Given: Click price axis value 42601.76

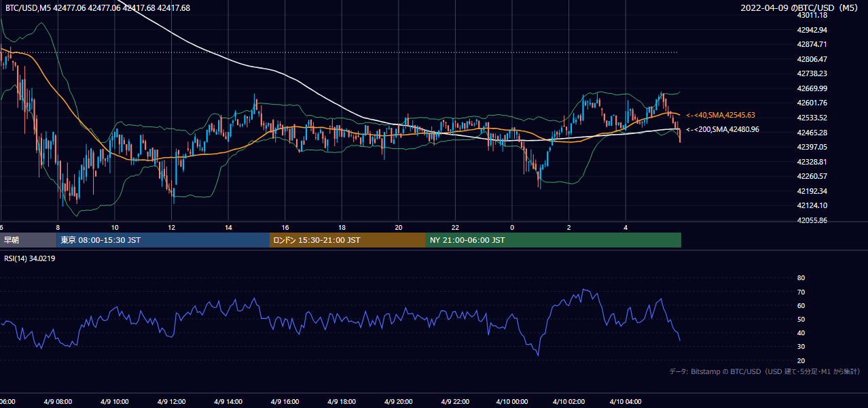Looking at the screenshot, I should click(x=812, y=103).
